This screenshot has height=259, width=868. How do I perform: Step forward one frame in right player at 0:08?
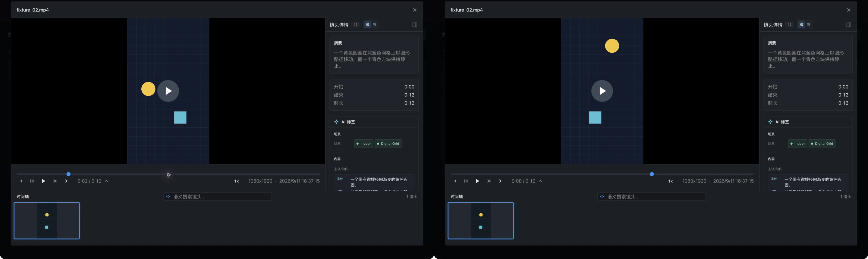(500, 181)
